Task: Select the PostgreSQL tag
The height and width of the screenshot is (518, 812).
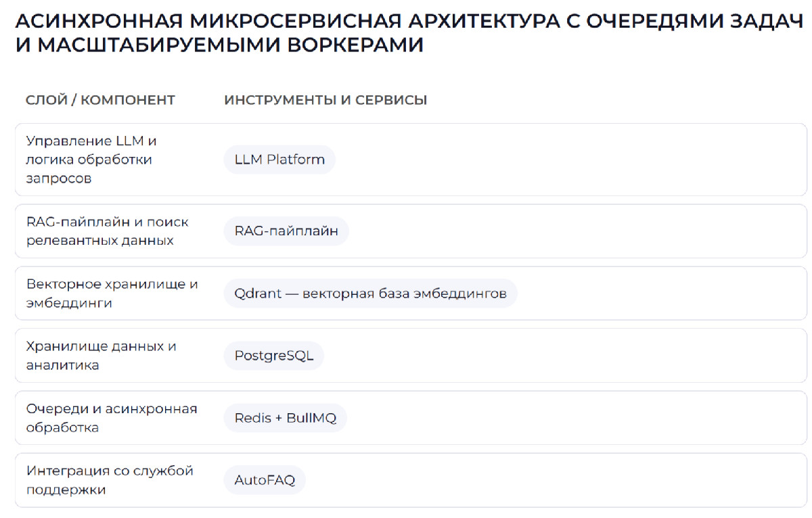Action: click(x=274, y=356)
